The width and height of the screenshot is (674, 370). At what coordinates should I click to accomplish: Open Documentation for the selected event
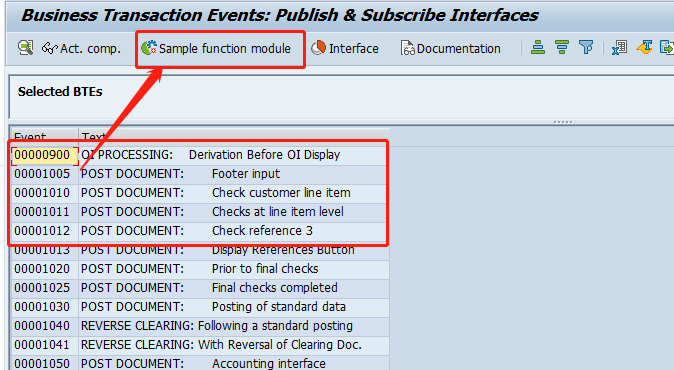(x=450, y=49)
